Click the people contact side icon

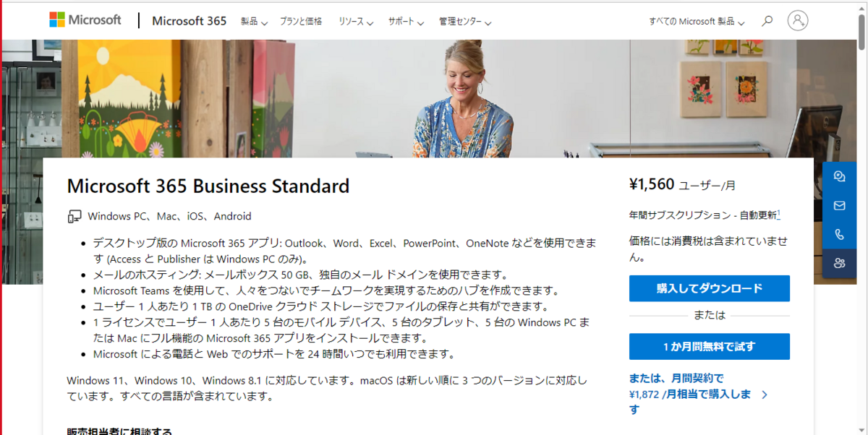839,263
